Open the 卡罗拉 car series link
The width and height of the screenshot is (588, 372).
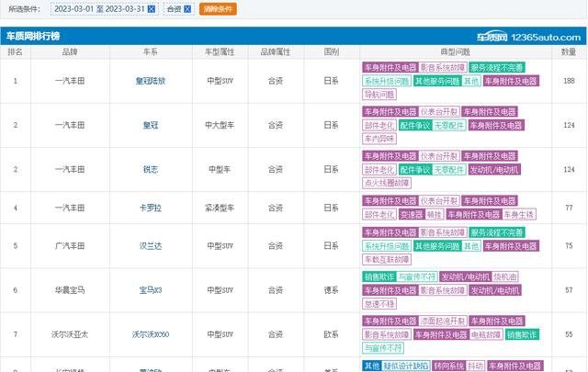click(151, 208)
